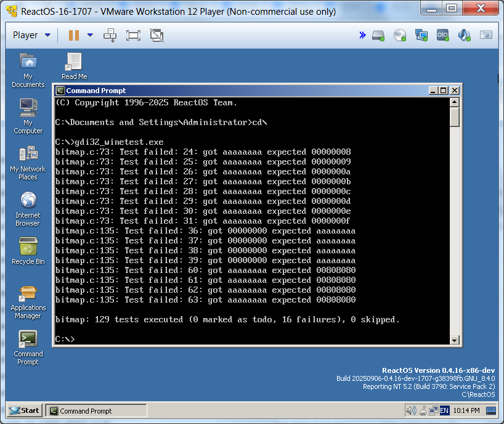
Task: Select My Computer desktop icon
Action: click(x=28, y=116)
